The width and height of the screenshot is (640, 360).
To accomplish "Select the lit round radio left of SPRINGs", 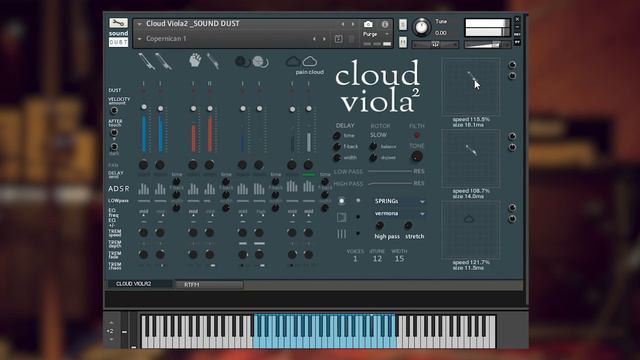I will [342, 201].
